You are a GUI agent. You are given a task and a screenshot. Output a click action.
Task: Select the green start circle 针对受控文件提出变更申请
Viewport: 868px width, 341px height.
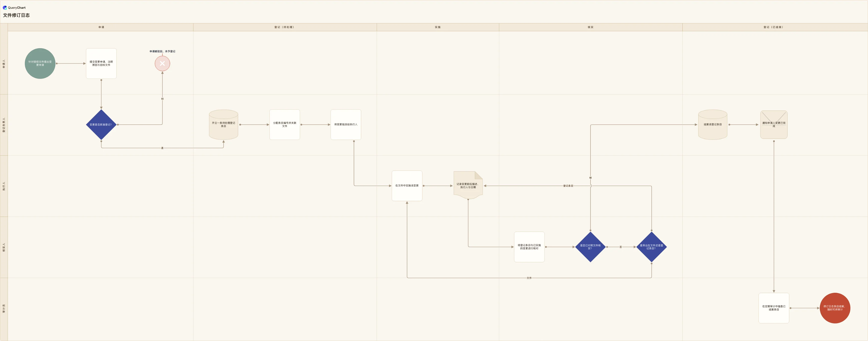[x=40, y=63]
